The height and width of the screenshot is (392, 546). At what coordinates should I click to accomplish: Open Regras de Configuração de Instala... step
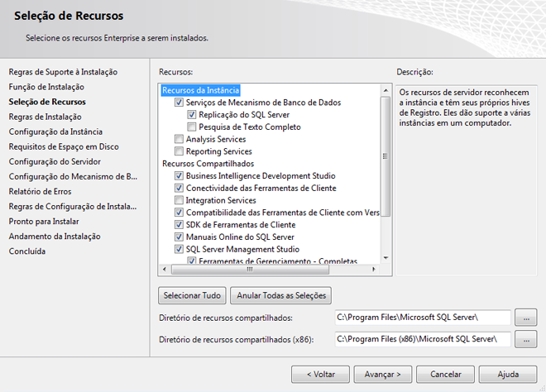pos(73,207)
